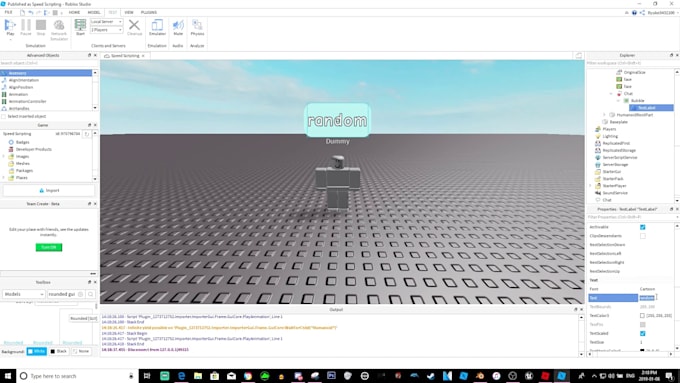This screenshot has width=680, height=383.
Task: Start the Play simulation
Action: (x=10, y=27)
